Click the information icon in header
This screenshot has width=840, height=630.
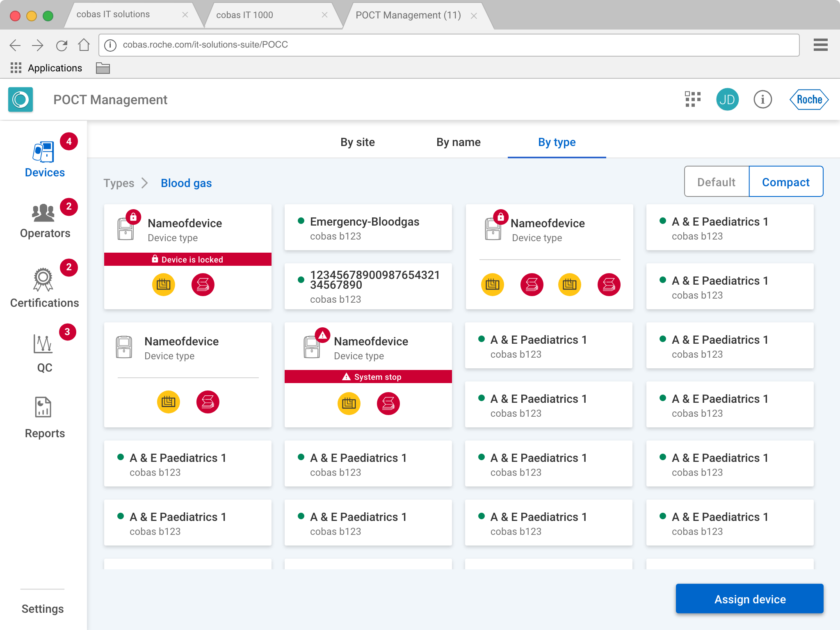pos(762,100)
